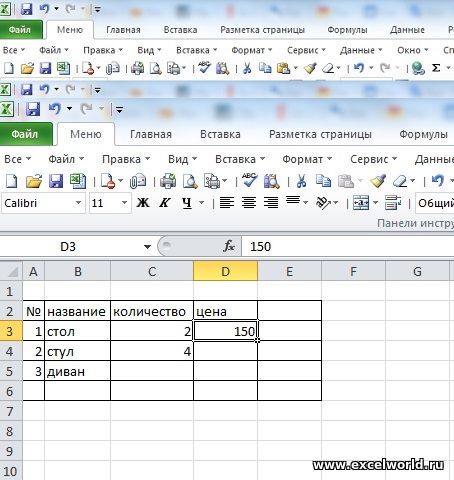Screen dimensions: 454x480
Task: Open the Формат menu in lower menu bar
Action: tap(307, 159)
